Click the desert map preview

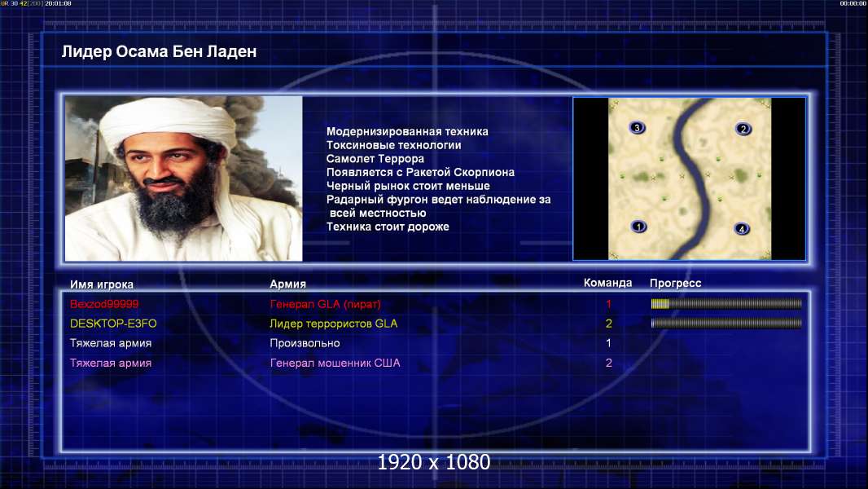[x=689, y=178]
